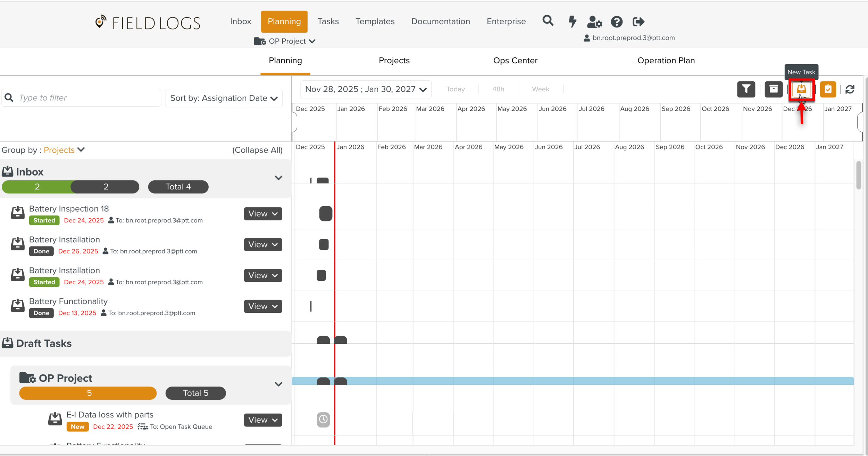Click View button for Battery Inspection 18

(x=262, y=214)
